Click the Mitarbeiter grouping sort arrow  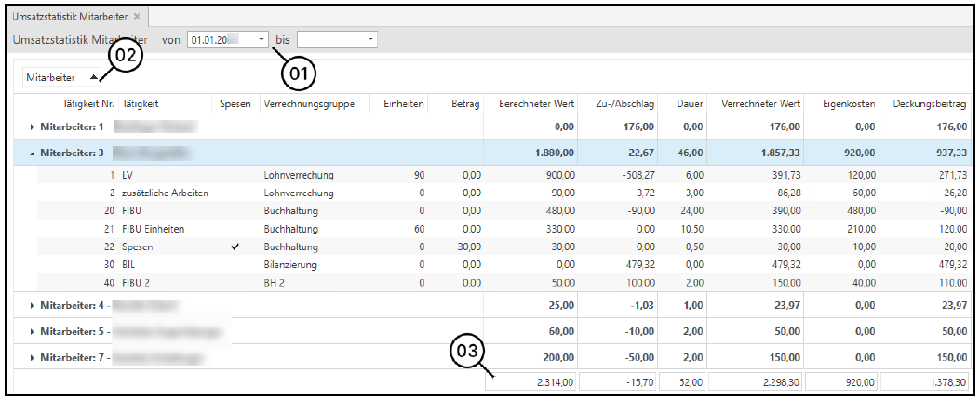(x=94, y=77)
